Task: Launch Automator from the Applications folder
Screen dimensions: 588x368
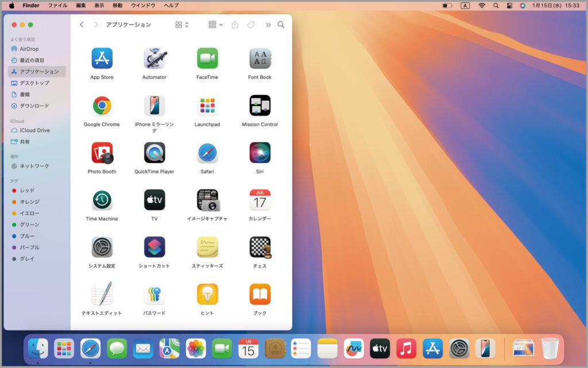Action: pyautogui.click(x=154, y=59)
